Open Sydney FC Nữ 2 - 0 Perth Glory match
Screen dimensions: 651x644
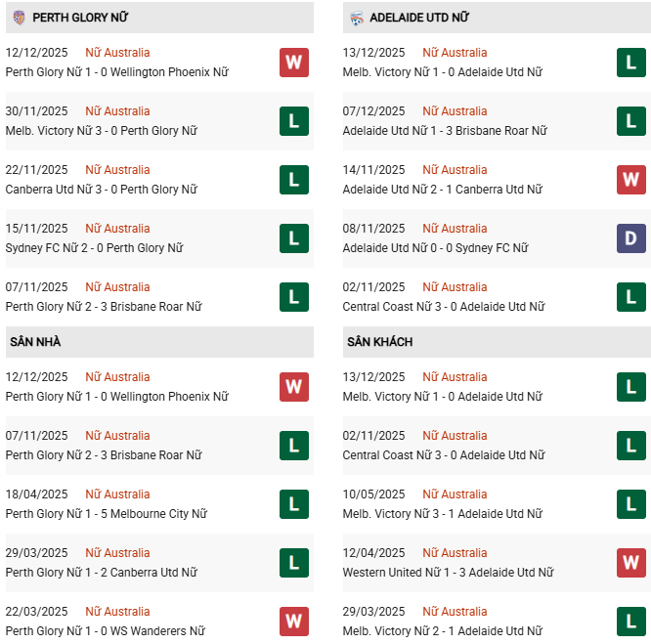pyautogui.click(x=94, y=248)
